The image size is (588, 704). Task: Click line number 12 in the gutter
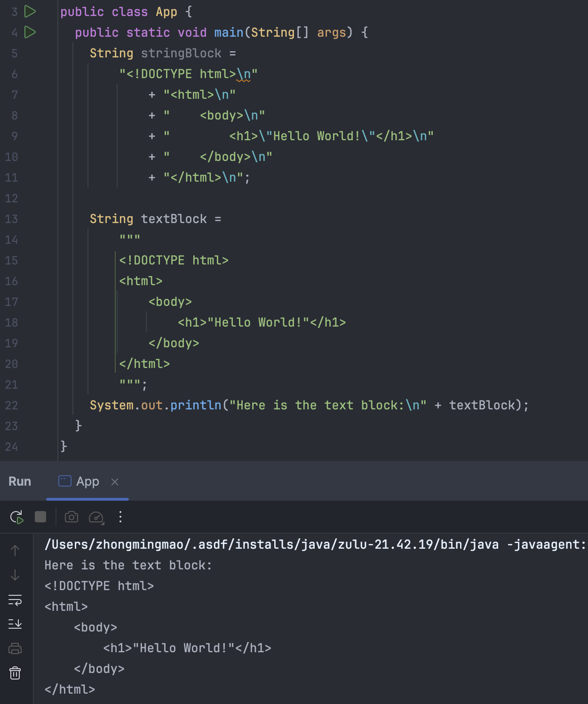(x=12, y=198)
